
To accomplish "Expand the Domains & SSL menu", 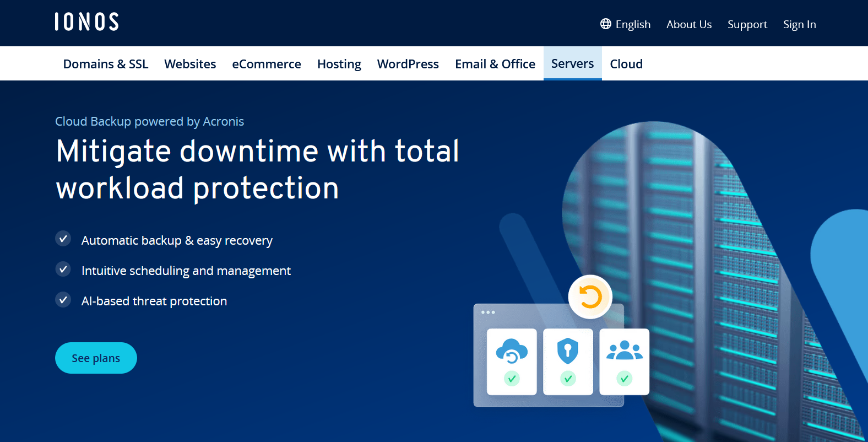I will tap(106, 64).
